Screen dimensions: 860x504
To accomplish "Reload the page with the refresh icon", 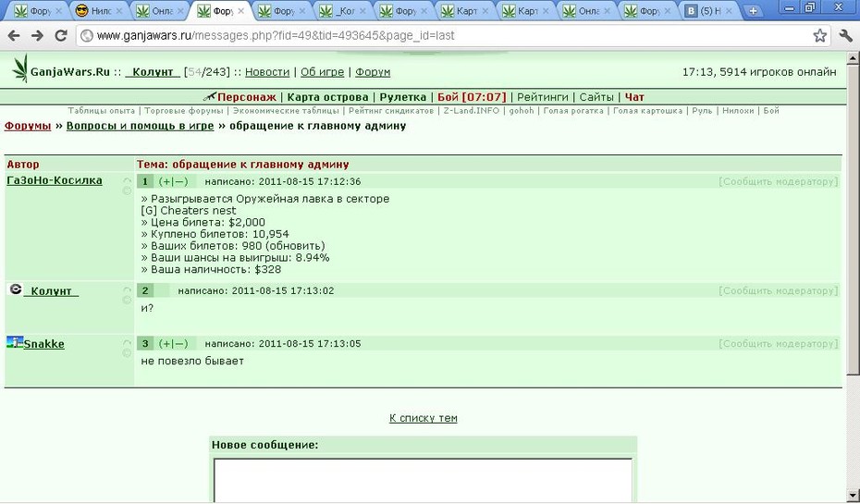I will click(x=61, y=36).
